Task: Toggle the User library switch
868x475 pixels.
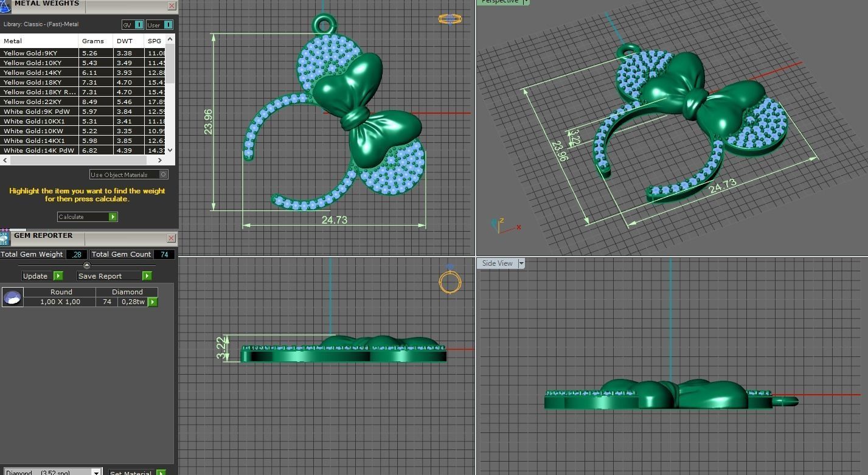Action: pyautogui.click(x=160, y=25)
